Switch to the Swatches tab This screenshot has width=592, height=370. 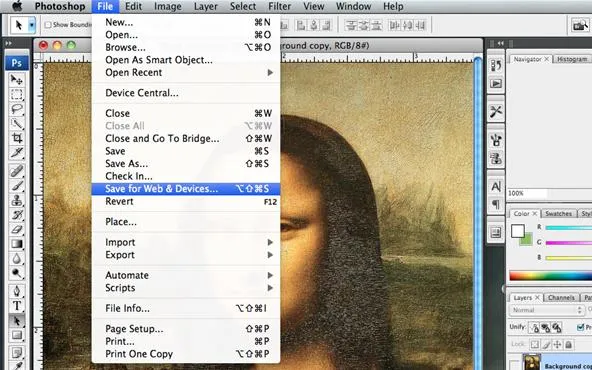(558, 214)
